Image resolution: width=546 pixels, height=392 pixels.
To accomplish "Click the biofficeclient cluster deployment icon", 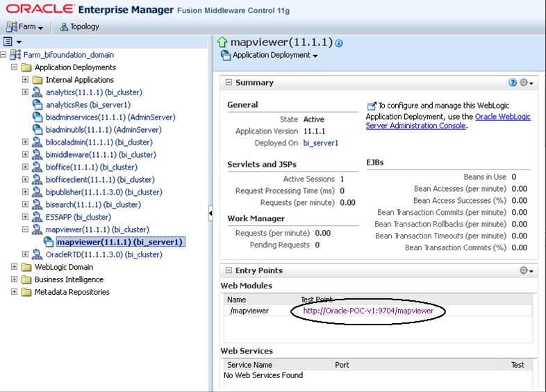I will tap(38, 180).
